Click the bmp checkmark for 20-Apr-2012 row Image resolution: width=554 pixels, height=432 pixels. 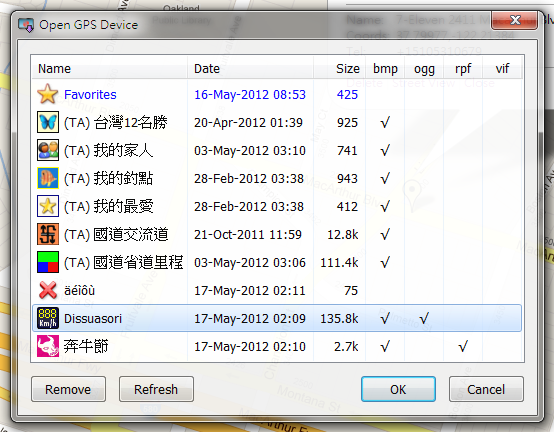[x=385, y=123]
